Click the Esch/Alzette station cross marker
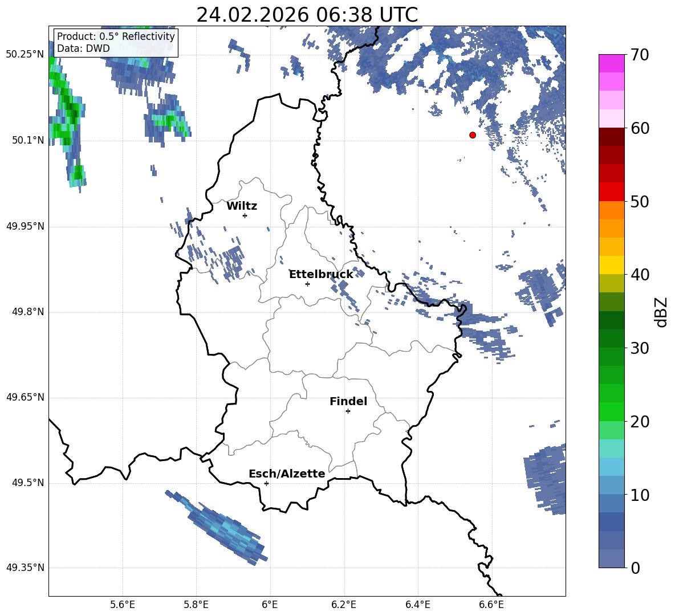675x616 pixels. (266, 483)
